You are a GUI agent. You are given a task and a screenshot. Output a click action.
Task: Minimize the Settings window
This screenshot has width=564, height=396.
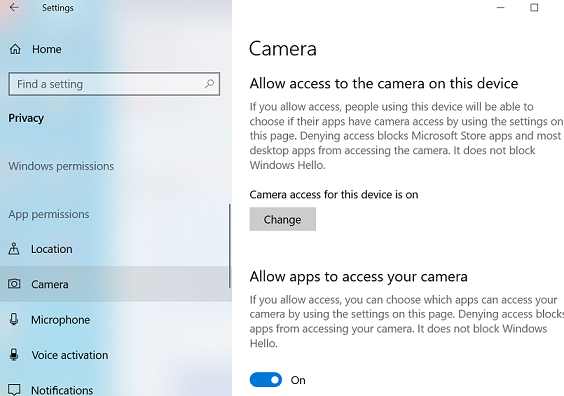click(x=501, y=8)
